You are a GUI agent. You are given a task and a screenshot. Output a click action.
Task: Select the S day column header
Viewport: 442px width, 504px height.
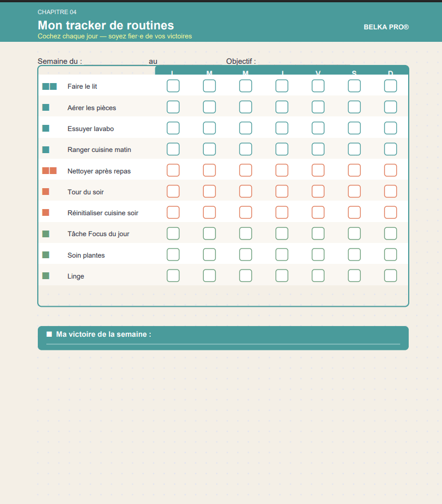[x=354, y=72]
